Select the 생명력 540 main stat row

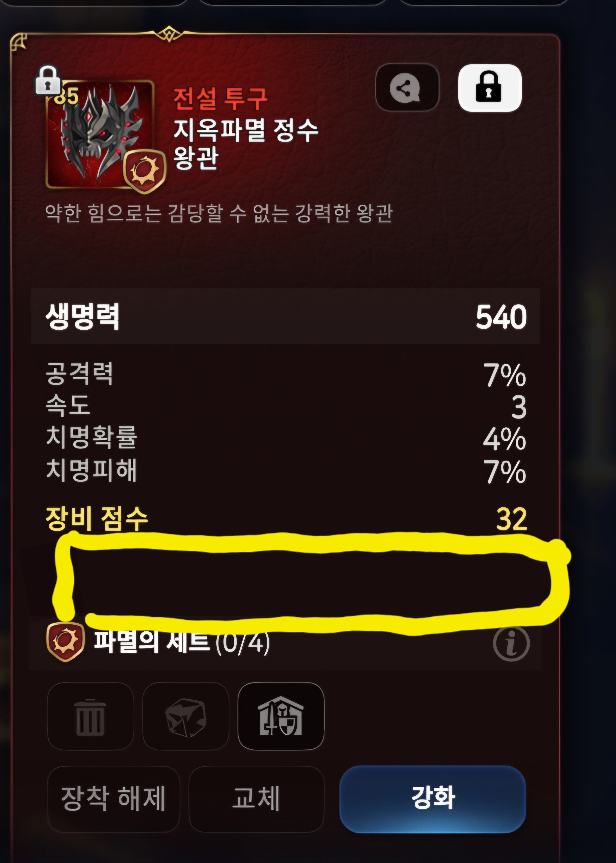pos(285,316)
